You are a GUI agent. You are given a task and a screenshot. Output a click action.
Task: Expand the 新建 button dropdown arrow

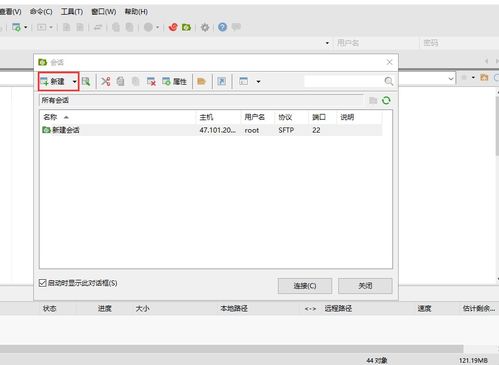pyautogui.click(x=75, y=81)
